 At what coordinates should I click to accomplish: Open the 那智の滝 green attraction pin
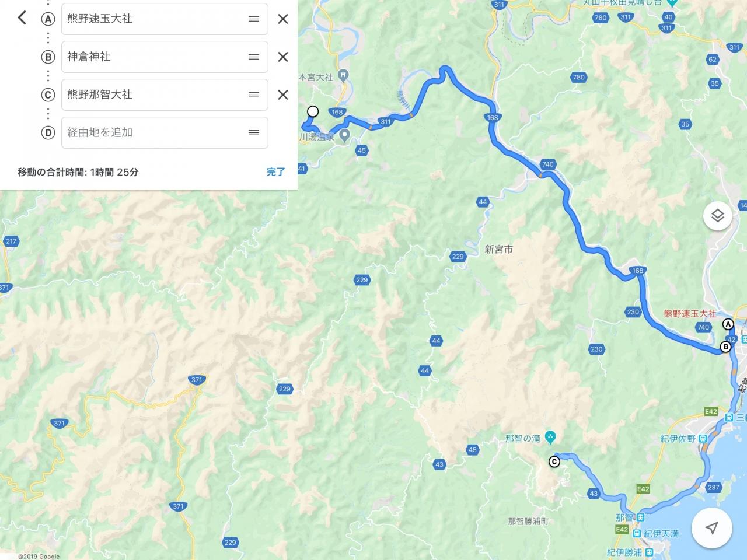click(x=550, y=436)
